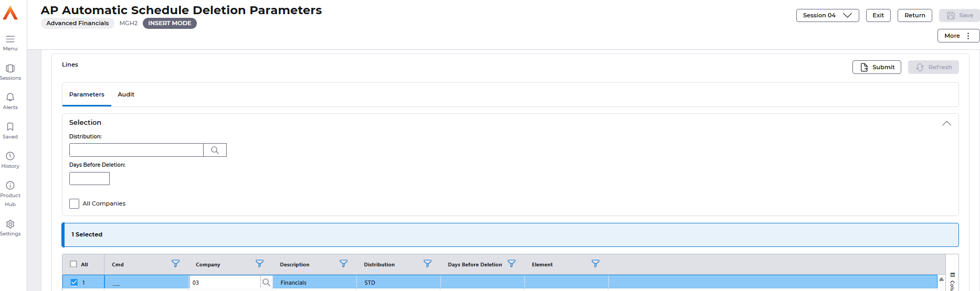Click the Company 03 cell input
980x291 pixels.
tap(225, 283)
